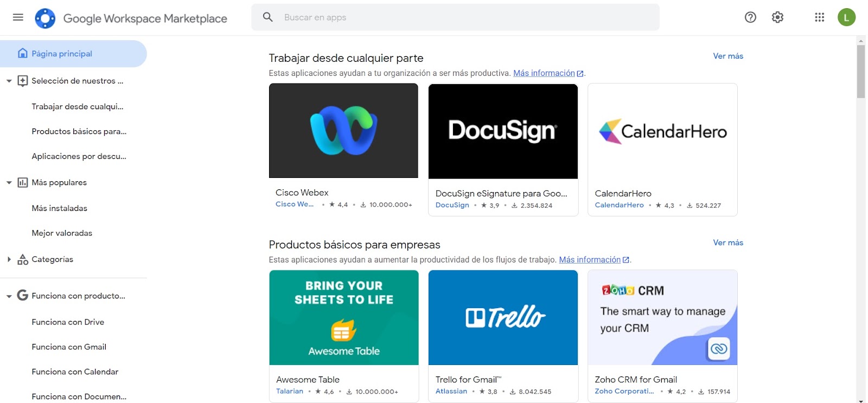The image size is (868, 403).
Task: Collapse the Selección de nuestros section arrow
Action: coord(9,81)
